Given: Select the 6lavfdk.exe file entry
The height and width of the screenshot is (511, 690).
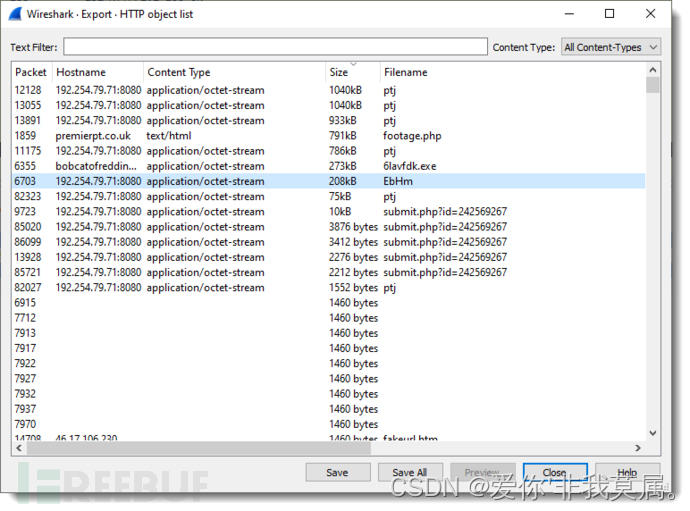Looking at the screenshot, I should point(328,166).
